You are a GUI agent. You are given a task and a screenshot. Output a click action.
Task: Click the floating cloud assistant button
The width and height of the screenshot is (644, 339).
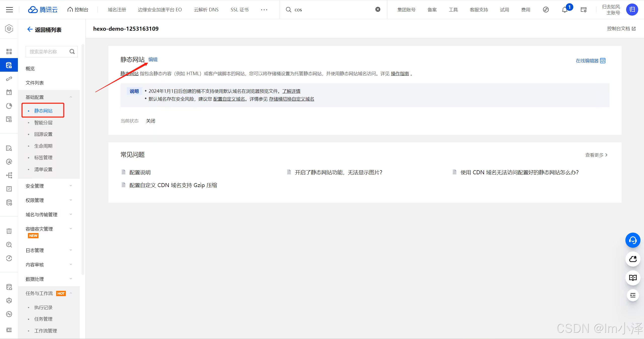(x=633, y=259)
